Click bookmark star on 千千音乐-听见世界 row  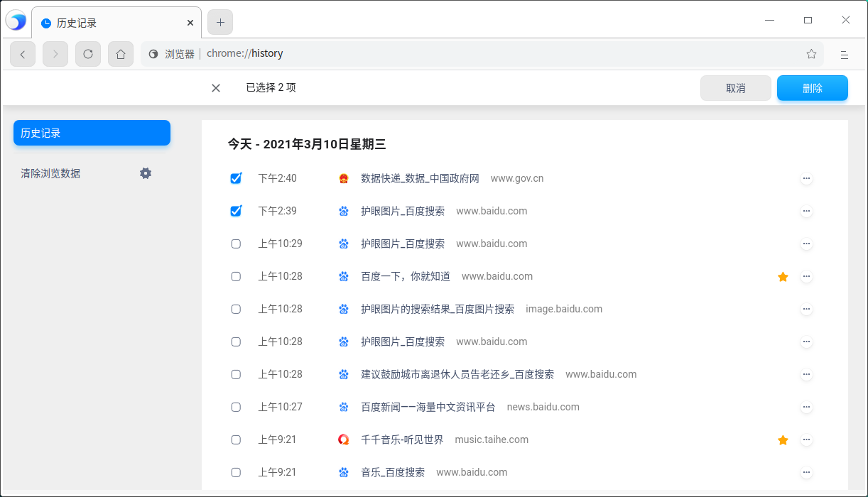click(783, 439)
